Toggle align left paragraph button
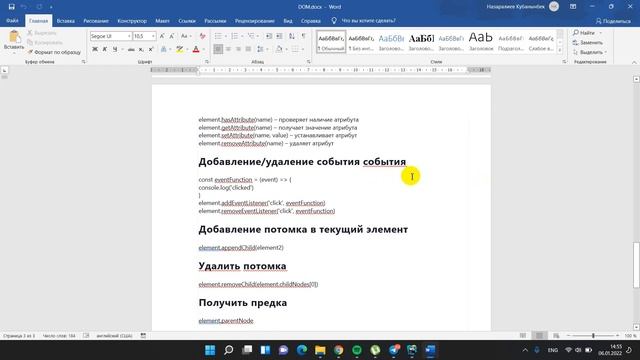The image size is (640, 360). [218, 49]
